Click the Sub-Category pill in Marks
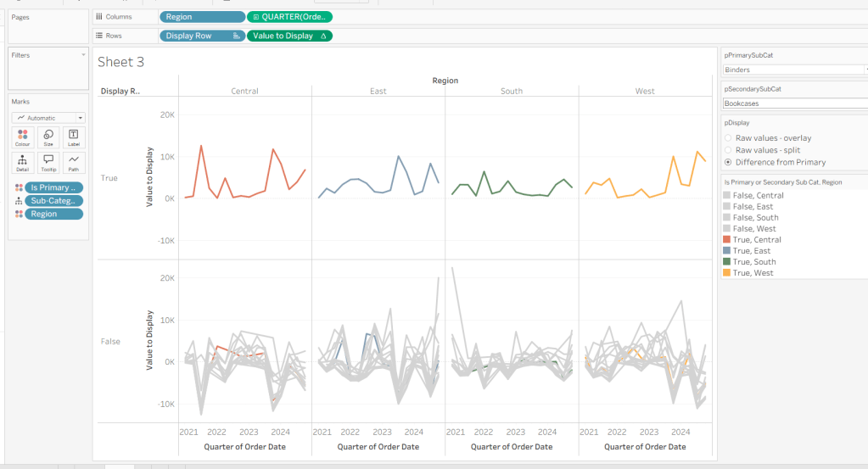Image resolution: width=868 pixels, height=469 pixels. (53, 201)
